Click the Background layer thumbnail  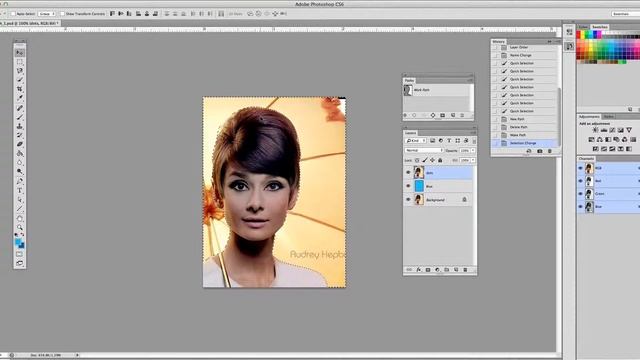[x=419, y=200]
